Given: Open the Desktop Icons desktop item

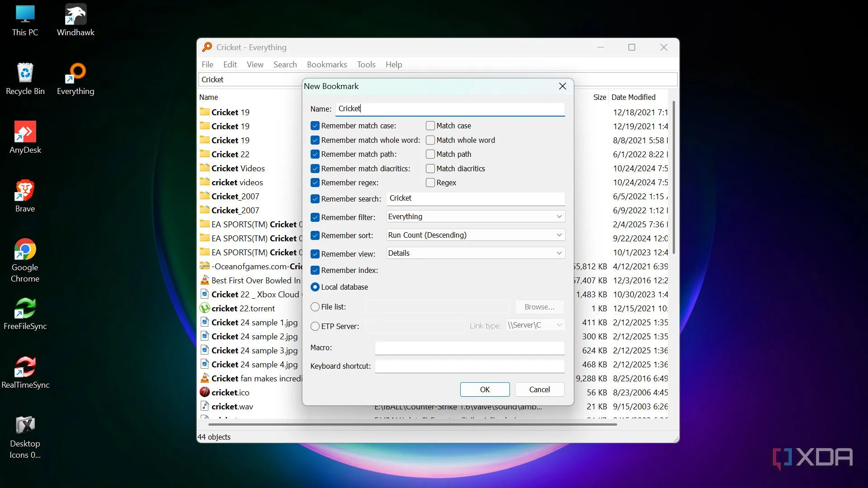Looking at the screenshot, I should [25, 437].
